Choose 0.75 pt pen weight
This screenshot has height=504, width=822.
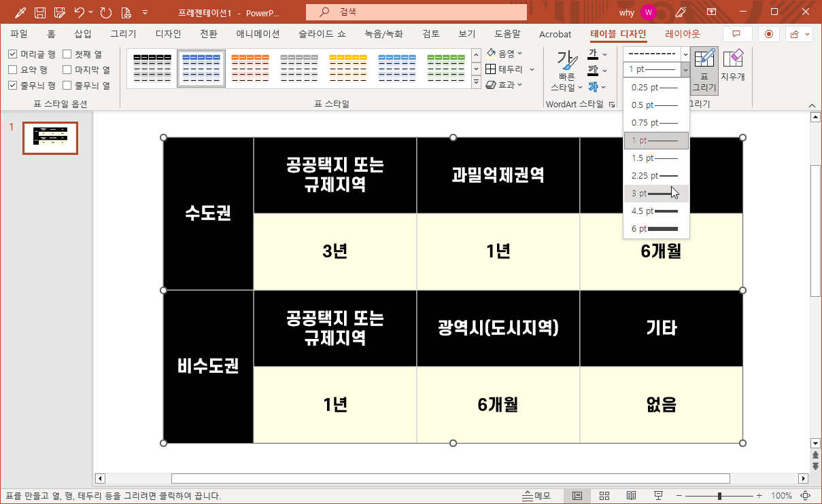[656, 123]
